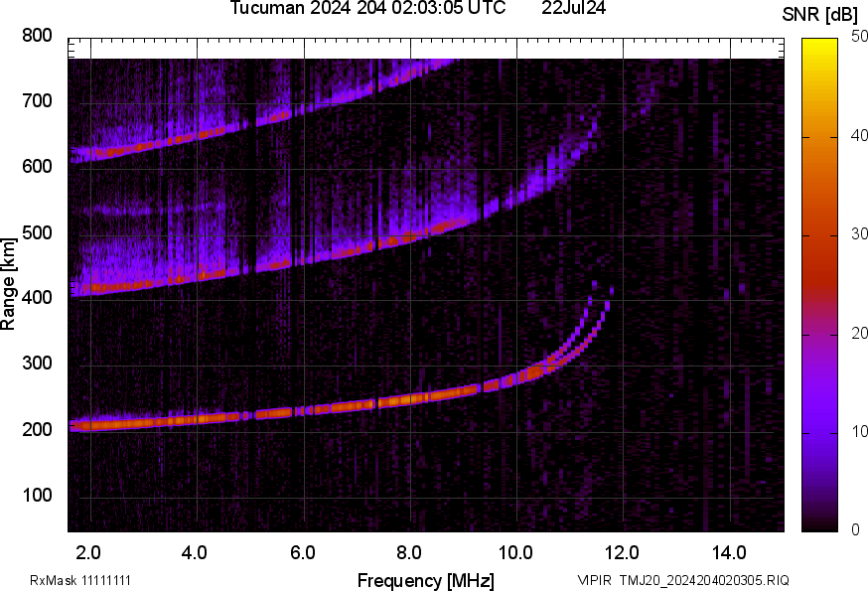The height and width of the screenshot is (591, 868).
Task: Click the 2.0 MHz frequency tick label
Action: click(89, 552)
